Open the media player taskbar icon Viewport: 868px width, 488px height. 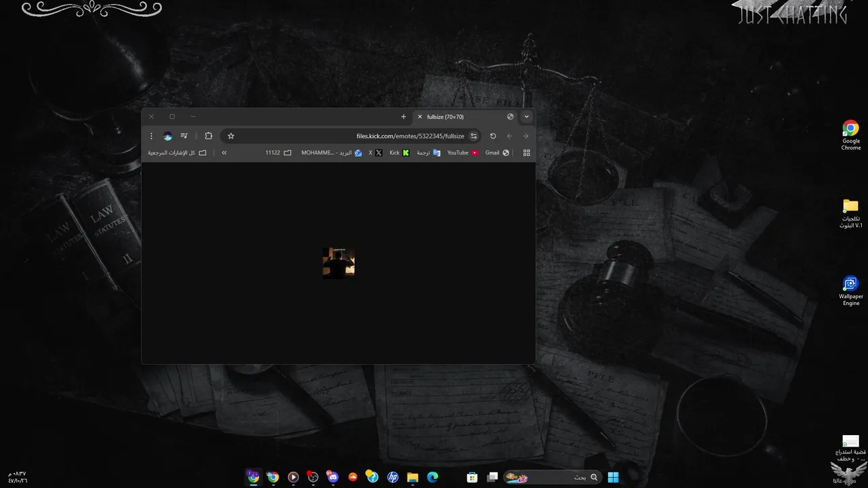tap(293, 477)
